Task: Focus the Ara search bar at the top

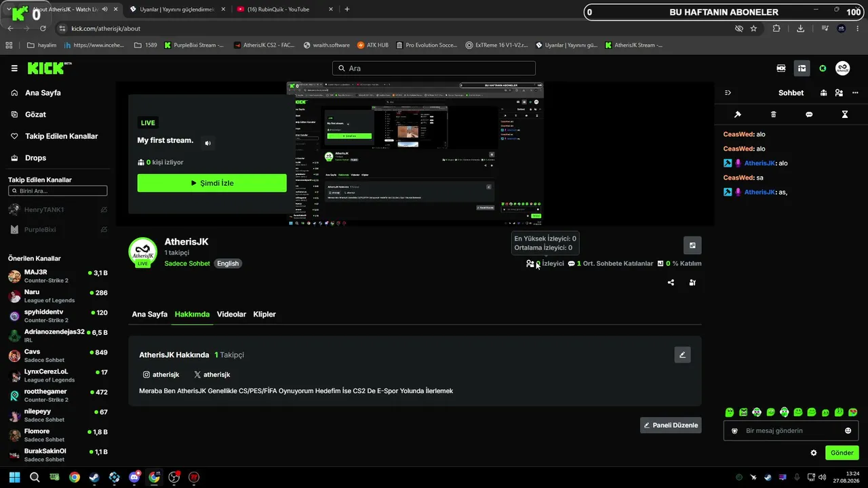Action: [x=434, y=68]
